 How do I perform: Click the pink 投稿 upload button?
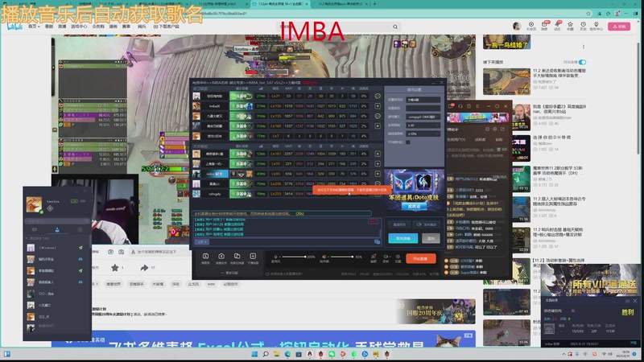coord(619,27)
